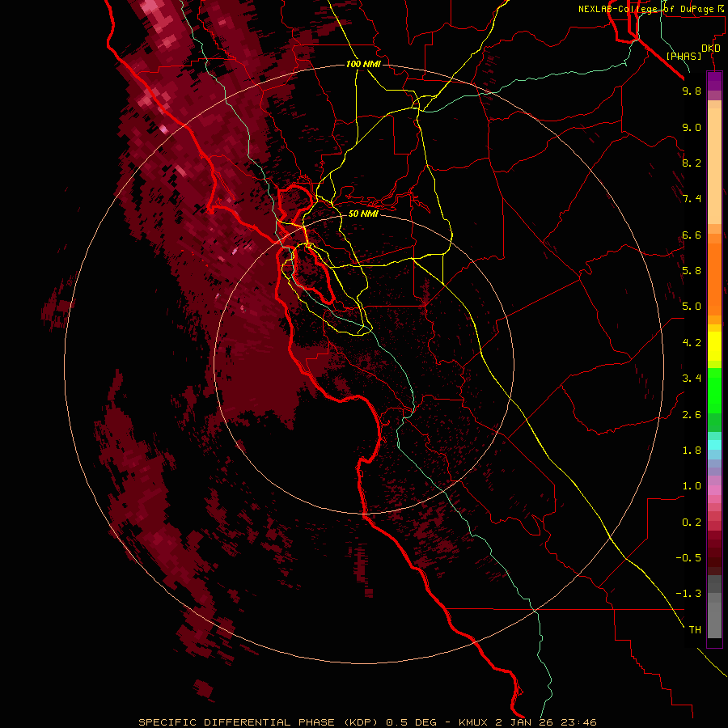This screenshot has height=728, width=728.
Task: Click the '100 NMI' range ring label
Action: [363, 64]
